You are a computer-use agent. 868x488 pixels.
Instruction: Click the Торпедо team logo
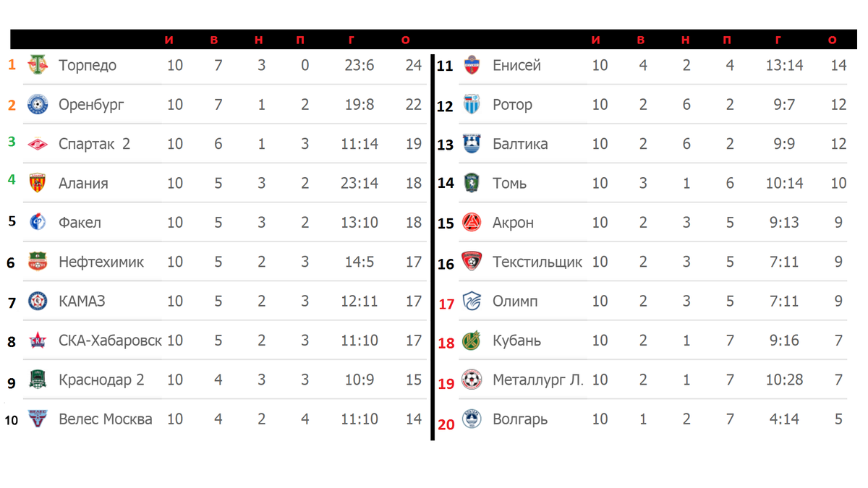[x=38, y=65]
